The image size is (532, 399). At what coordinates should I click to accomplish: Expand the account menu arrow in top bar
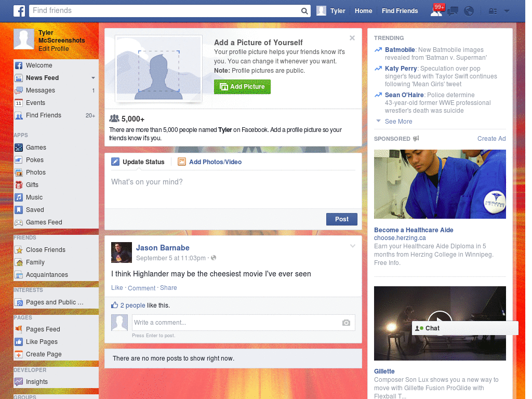coord(507,11)
